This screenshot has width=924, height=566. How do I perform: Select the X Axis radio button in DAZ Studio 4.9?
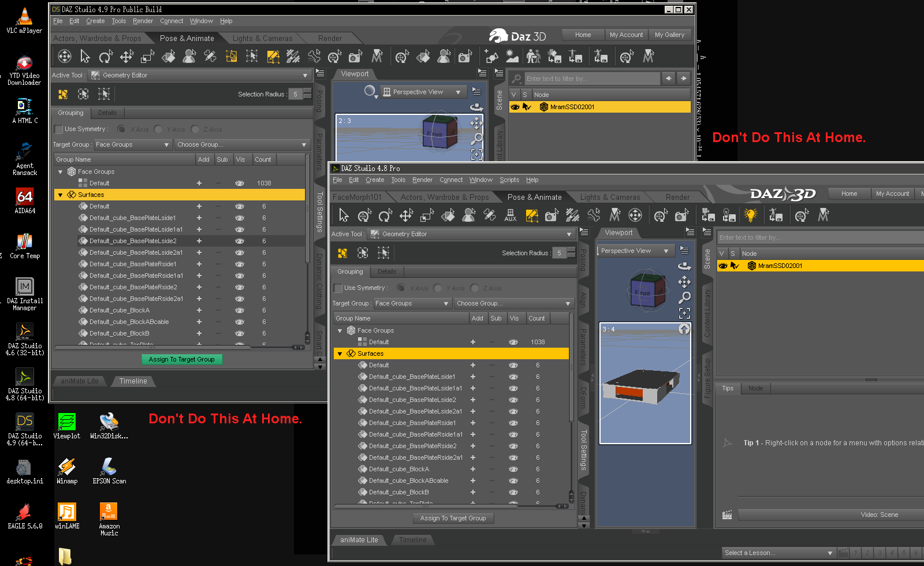tap(121, 129)
